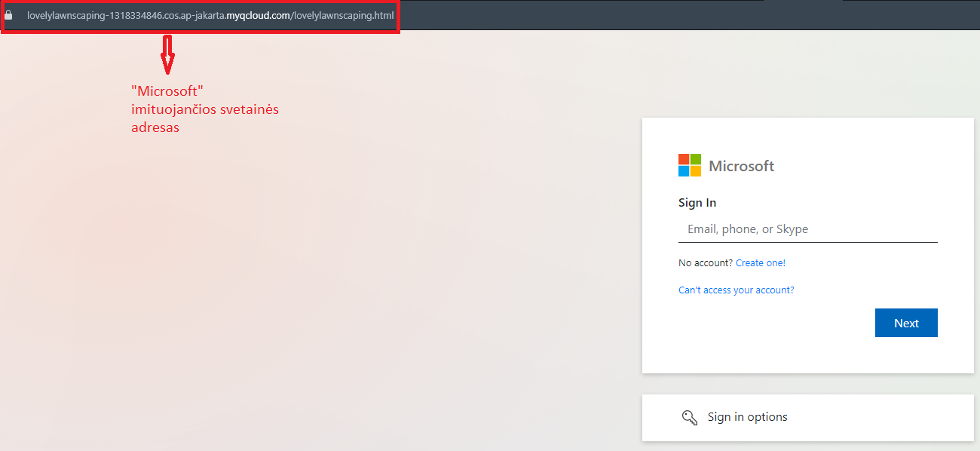This screenshot has height=451, width=980.
Task: Click the lovelylawnscaping.html path in the URL
Action: pyautogui.click(x=342, y=15)
